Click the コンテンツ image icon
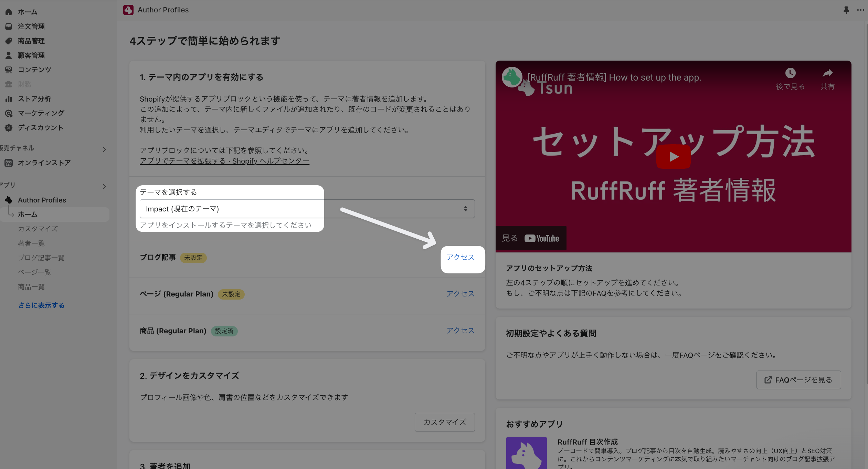Viewport: 868px width, 469px height. [x=9, y=70]
